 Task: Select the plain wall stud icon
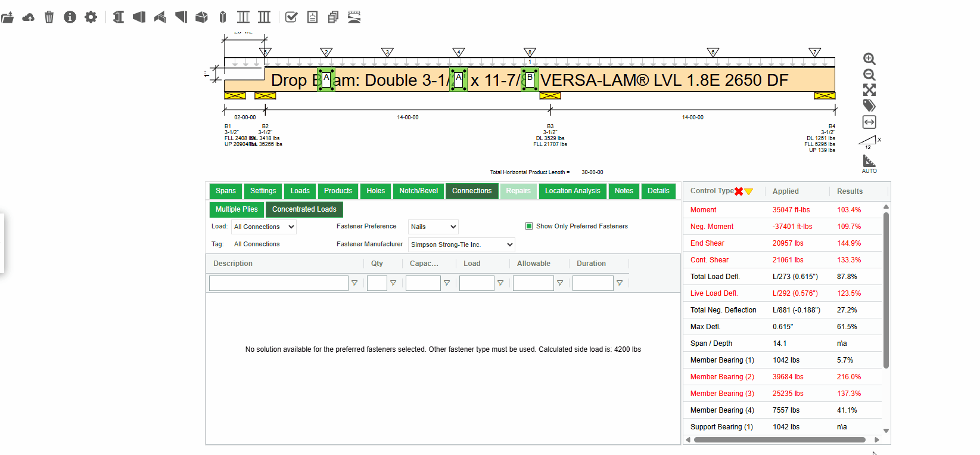click(x=264, y=17)
